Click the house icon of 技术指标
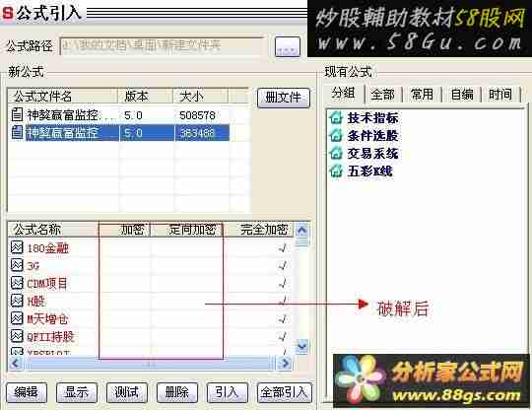This screenshot has width=532, height=410. [336, 117]
